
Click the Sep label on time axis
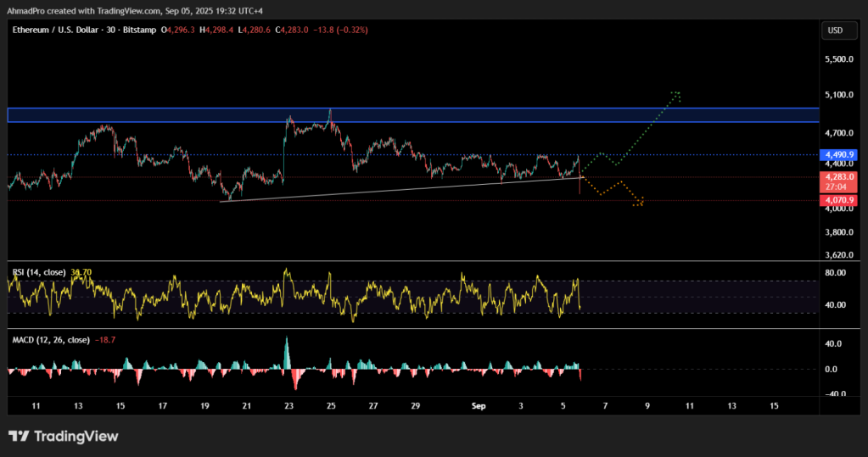pyautogui.click(x=479, y=406)
